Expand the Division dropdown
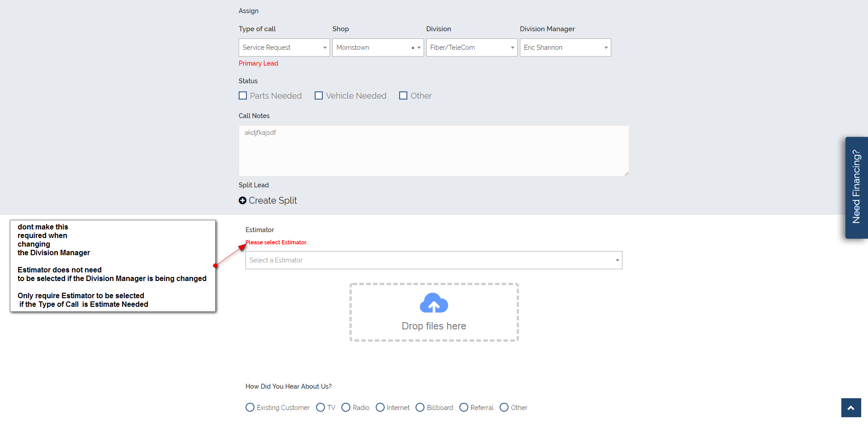The width and height of the screenshot is (868, 424). 472,48
